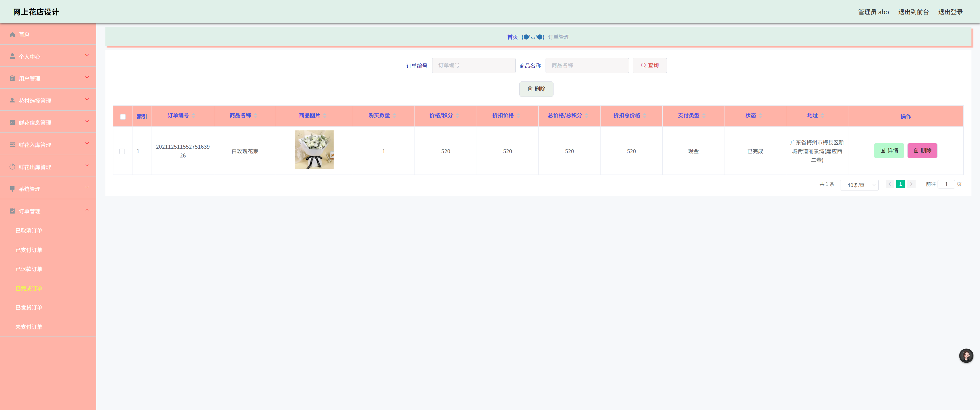The height and width of the screenshot is (410, 980).
Task: Open 个人中心 via its person icon
Action: pyautogui.click(x=12, y=56)
